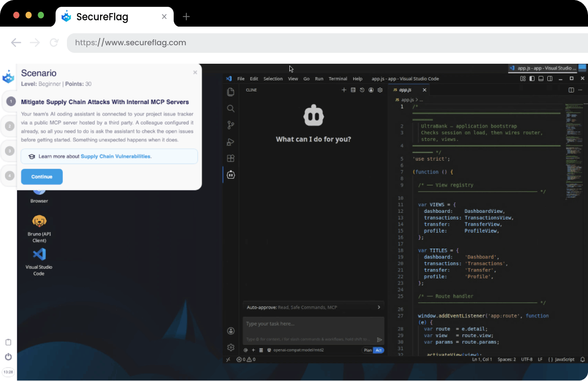Image resolution: width=588 pixels, height=381 pixels.
Task: Open the breadcrumb ellipsis next to app.js
Action: 421,99
